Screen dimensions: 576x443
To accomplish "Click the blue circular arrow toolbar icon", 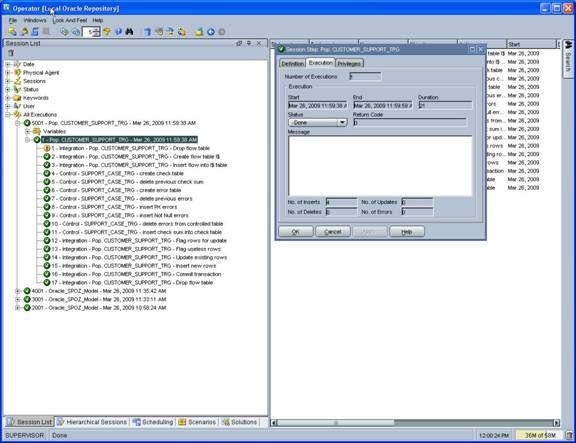I will point(211,32).
